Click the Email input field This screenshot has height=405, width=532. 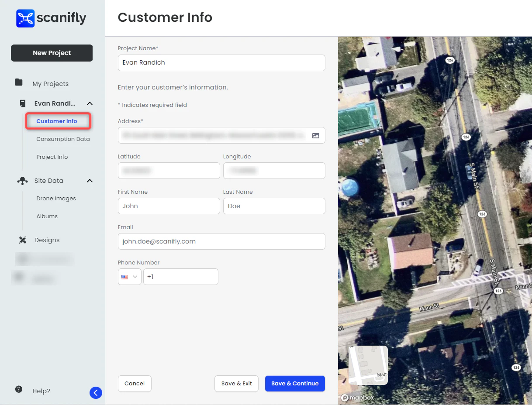(221, 241)
